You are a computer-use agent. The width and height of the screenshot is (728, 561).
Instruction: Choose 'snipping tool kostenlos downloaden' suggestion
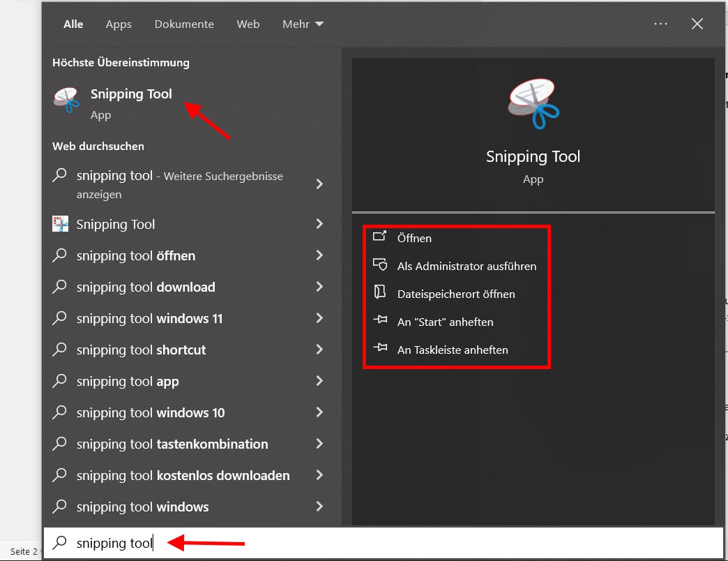[188, 476]
